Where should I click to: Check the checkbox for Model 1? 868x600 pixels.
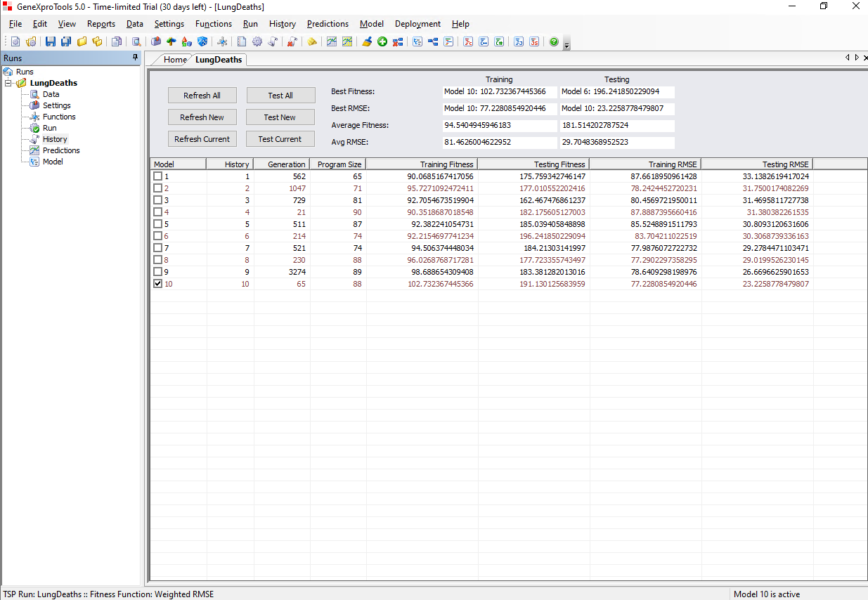(157, 176)
